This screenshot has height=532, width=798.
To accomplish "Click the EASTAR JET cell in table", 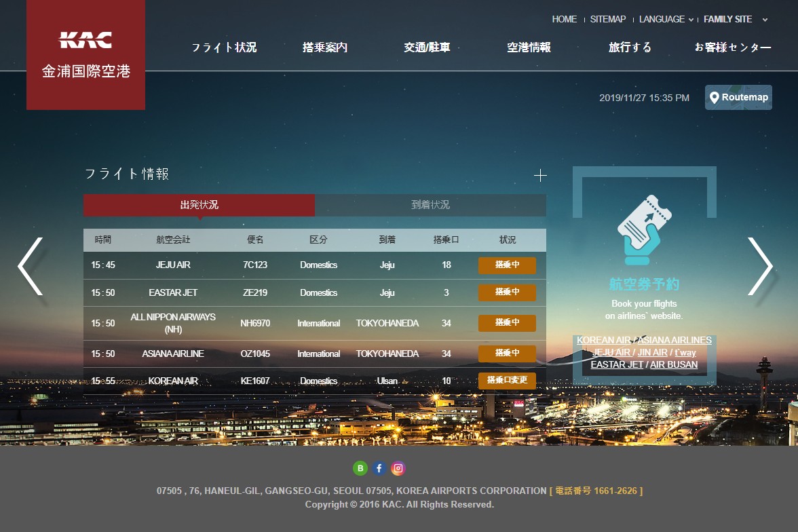I will pyautogui.click(x=173, y=292).
